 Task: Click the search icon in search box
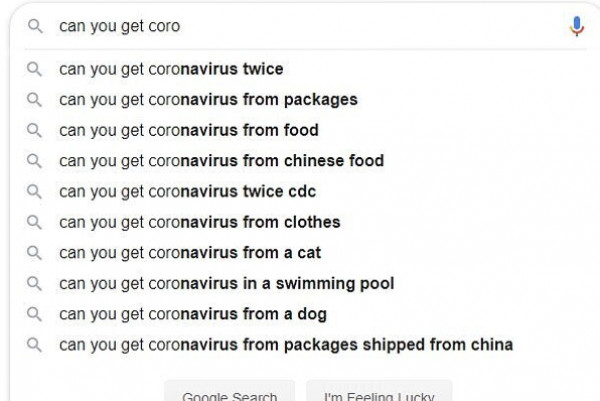34,27
